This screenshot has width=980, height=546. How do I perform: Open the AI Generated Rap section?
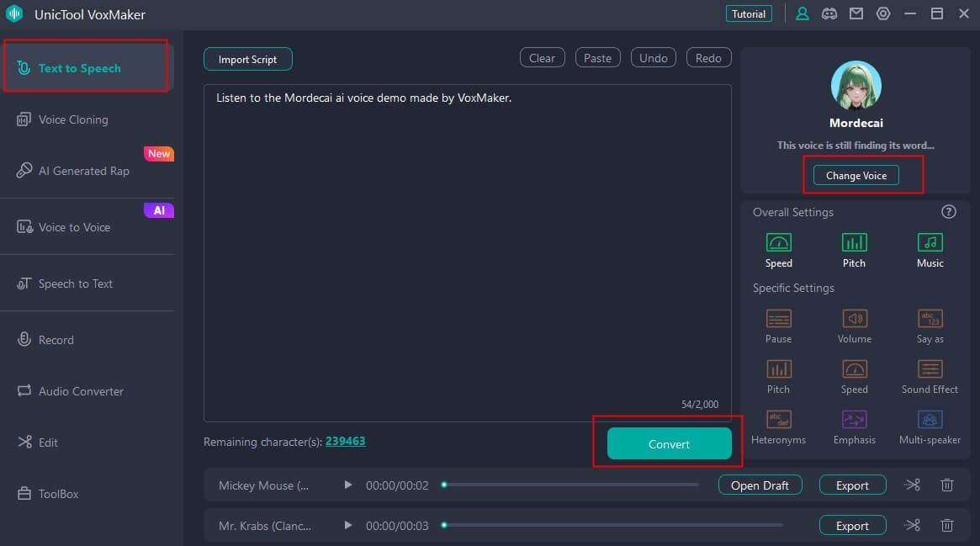(83, 171)
